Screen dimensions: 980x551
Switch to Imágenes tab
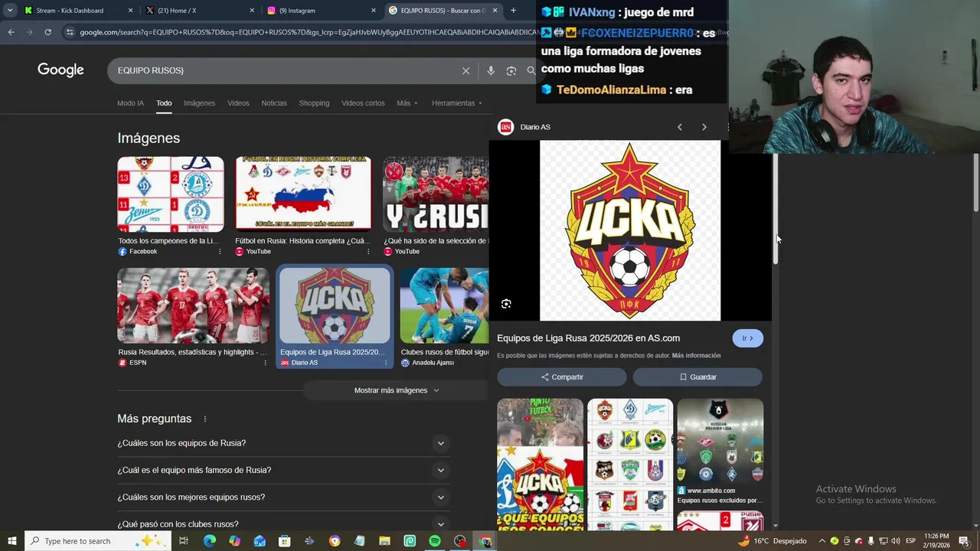click(x=199, y=103)
